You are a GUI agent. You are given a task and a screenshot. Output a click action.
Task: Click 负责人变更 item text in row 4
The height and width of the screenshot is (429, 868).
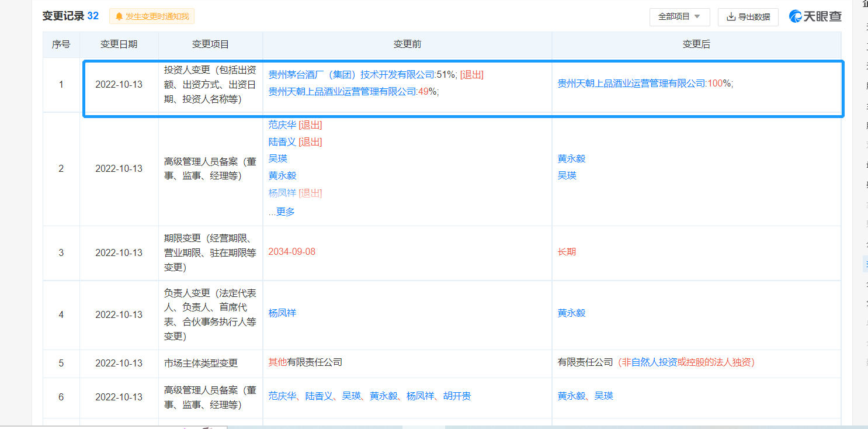pos(210,314)
